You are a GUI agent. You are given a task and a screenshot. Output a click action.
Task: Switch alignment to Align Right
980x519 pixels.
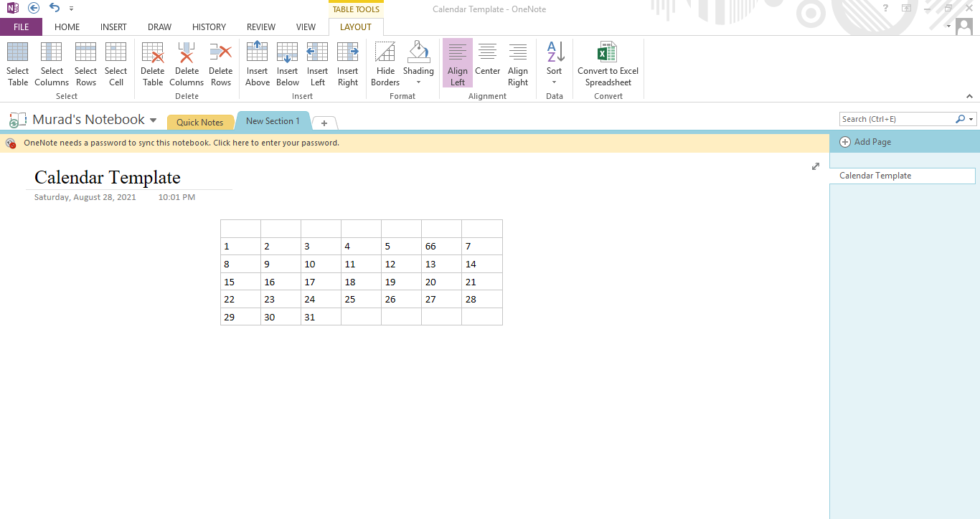(x=517, y=63)
